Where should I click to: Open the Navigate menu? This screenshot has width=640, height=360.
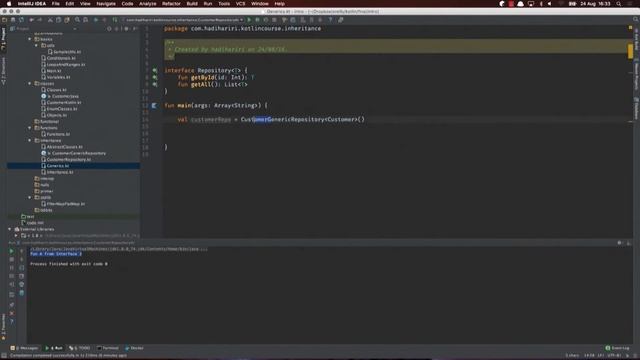pos(106,4)
